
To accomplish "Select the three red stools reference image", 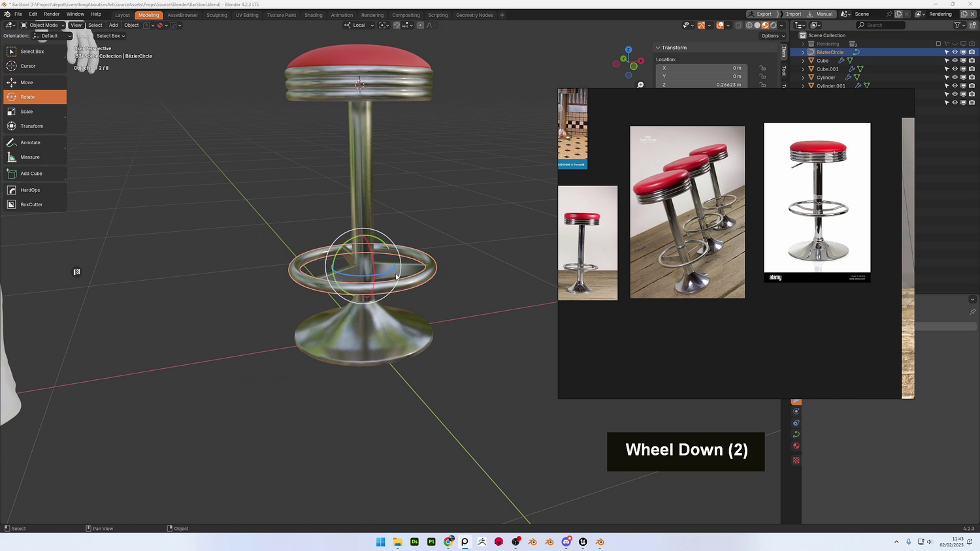I will point(687,212).
